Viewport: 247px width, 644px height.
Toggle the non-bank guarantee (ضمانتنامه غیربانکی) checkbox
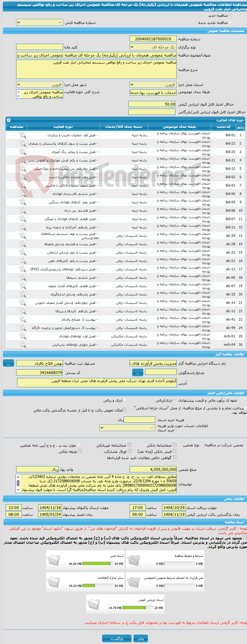point(130,445)
